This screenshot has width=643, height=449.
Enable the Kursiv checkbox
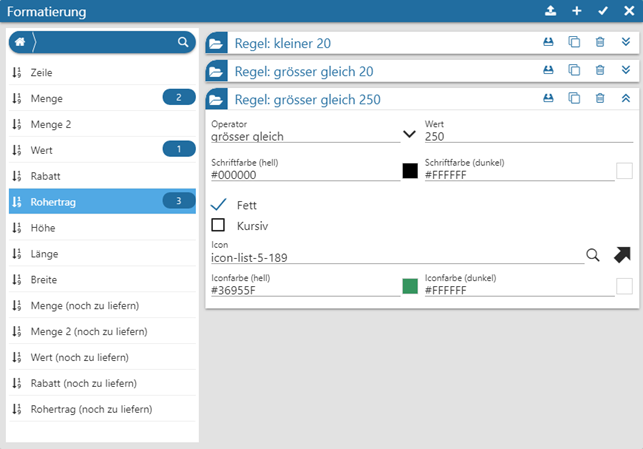pos(218,224)
